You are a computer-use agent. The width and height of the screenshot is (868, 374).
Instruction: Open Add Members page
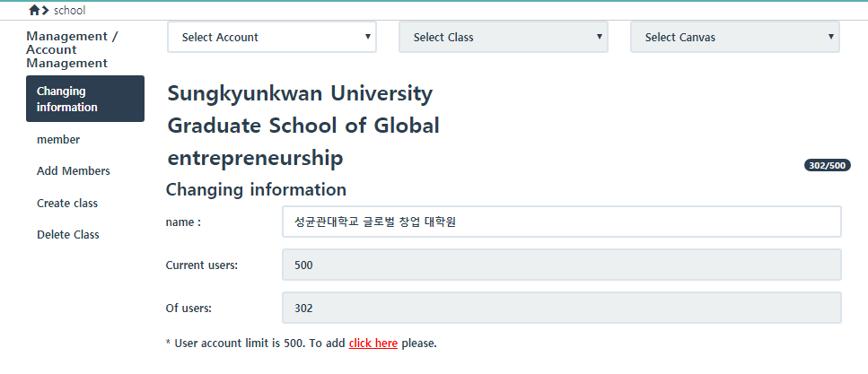click(x=73, y=171)
